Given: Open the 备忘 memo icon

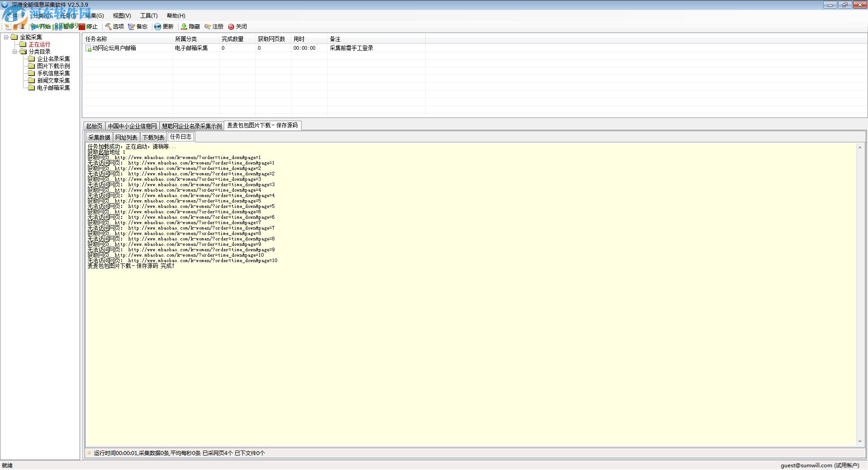Looking at the screenshot, I should pos(132,27).
